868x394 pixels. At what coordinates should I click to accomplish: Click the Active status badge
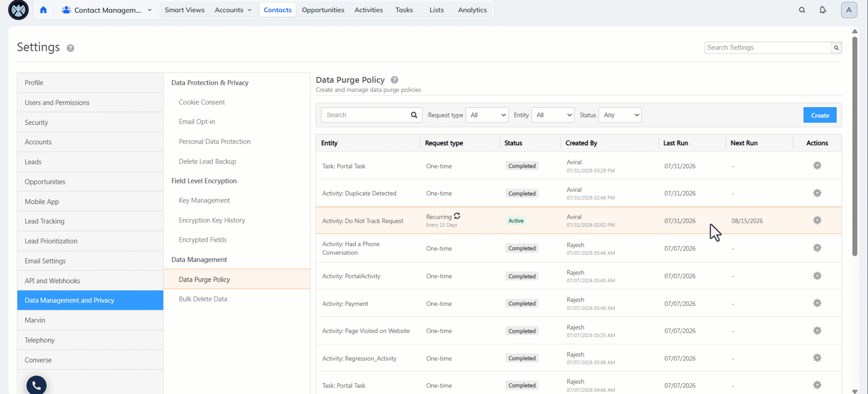pos(516,221)
